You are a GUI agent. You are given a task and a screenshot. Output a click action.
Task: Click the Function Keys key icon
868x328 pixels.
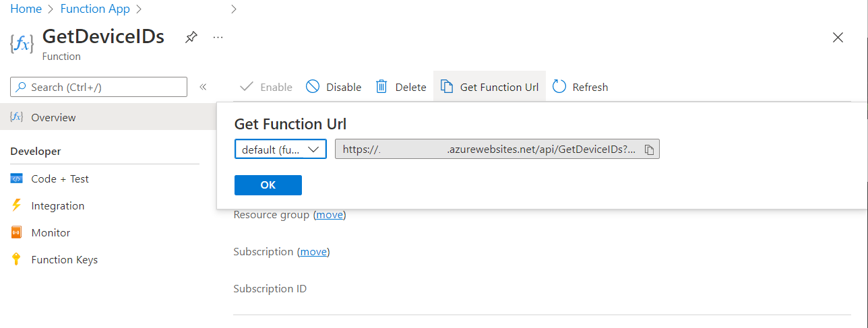[17, 259]
